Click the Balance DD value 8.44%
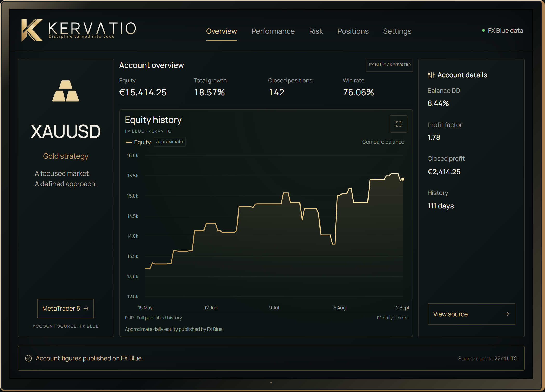This screenshot has width=545, height=392. [x=438, y=103]
